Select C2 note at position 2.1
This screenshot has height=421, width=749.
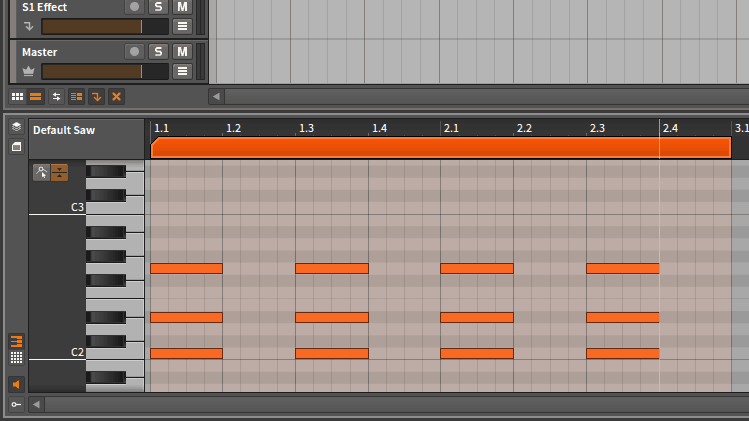click(x=477, y=354)
